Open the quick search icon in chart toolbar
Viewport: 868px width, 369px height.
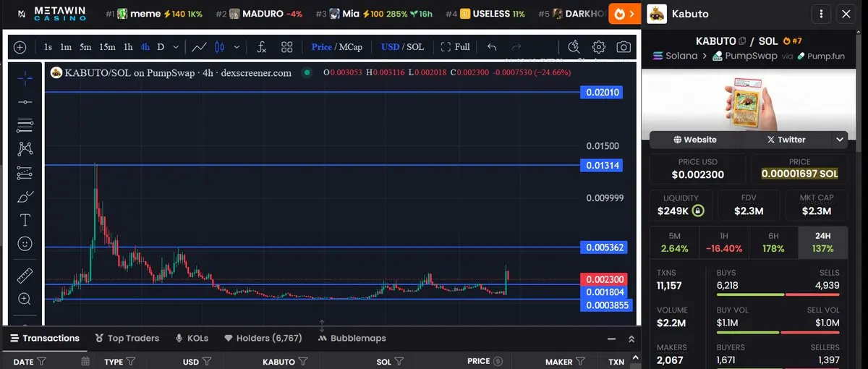click(574, 47)
